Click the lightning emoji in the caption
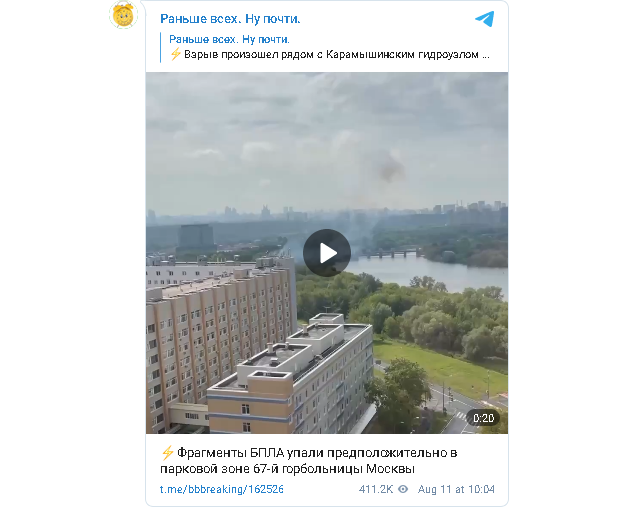Screen dimensions: 618x507 pyautogui.click(x=167, y=453)
